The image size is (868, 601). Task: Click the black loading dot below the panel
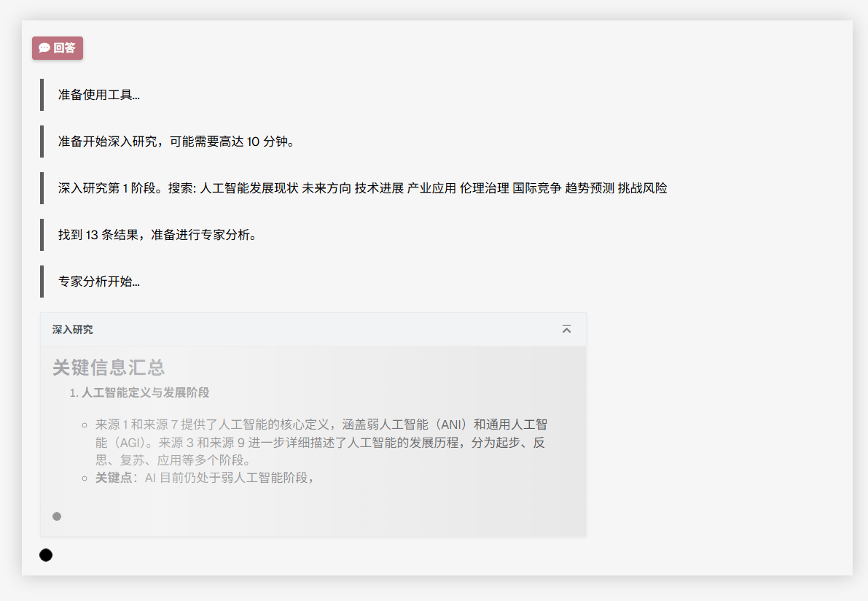coord(46,555)
